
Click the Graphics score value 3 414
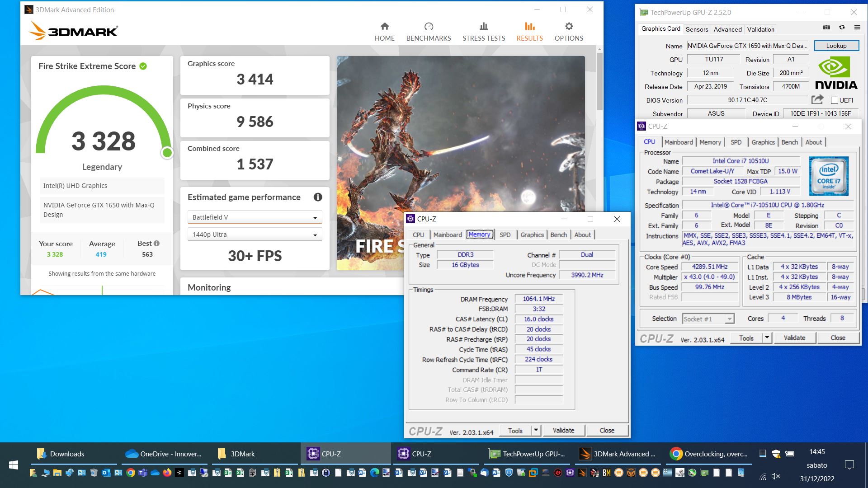pyautogui.click(x=255, y=80)
